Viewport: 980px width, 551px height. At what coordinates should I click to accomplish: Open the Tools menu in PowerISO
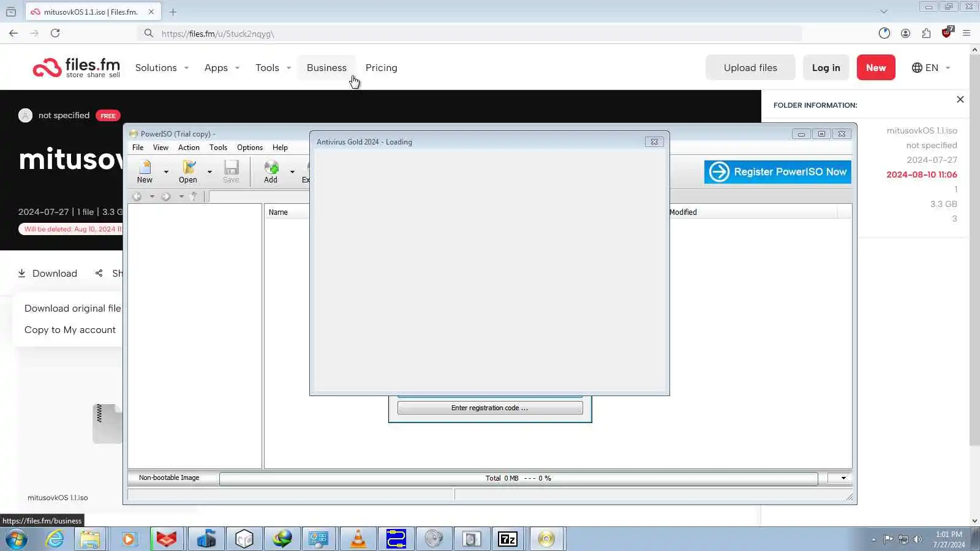218,148
